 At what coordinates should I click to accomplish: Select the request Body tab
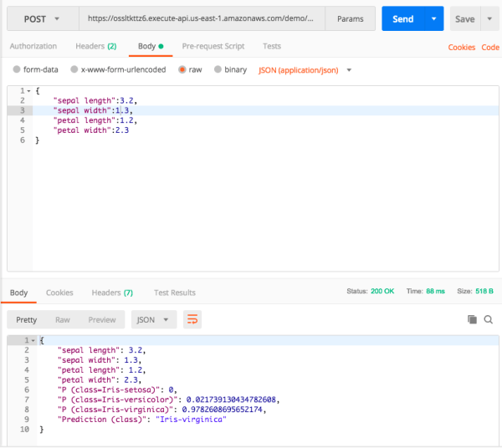point(151,46)
